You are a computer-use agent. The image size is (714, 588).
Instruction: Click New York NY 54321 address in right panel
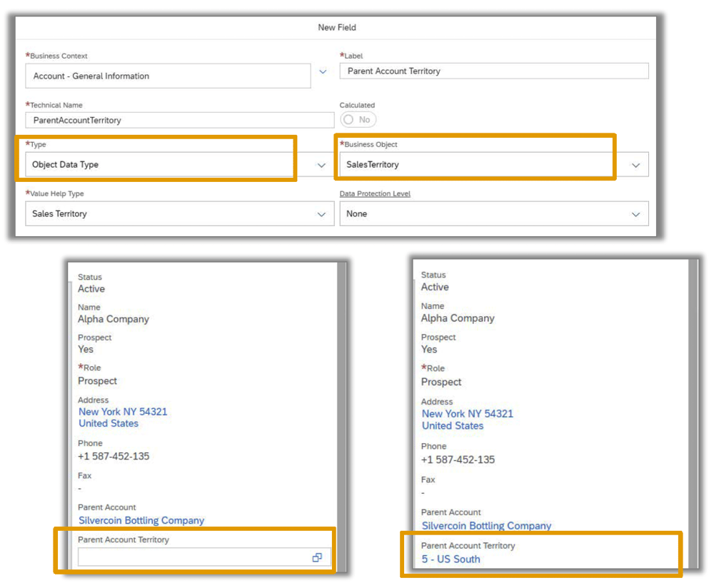(x=467, y=414)
